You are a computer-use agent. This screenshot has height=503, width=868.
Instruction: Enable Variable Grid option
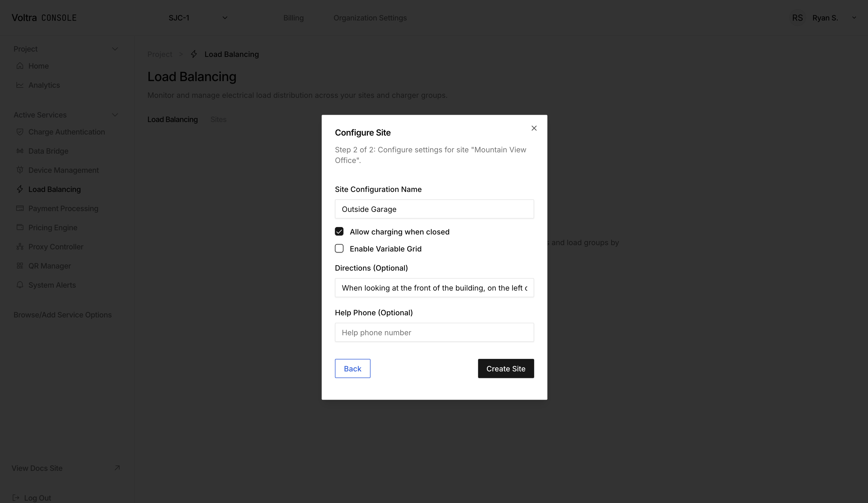click(339, 248)
